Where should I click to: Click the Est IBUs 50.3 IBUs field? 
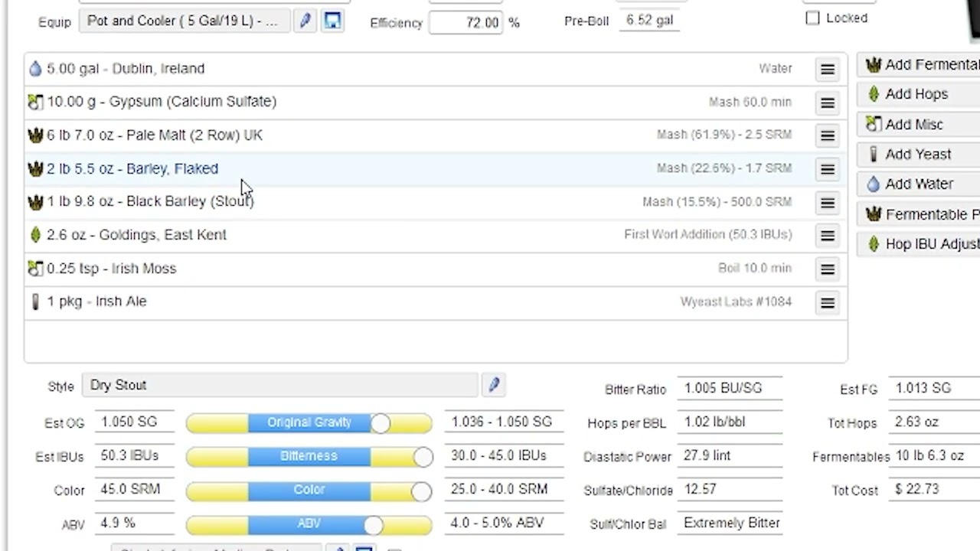[135, 456]
